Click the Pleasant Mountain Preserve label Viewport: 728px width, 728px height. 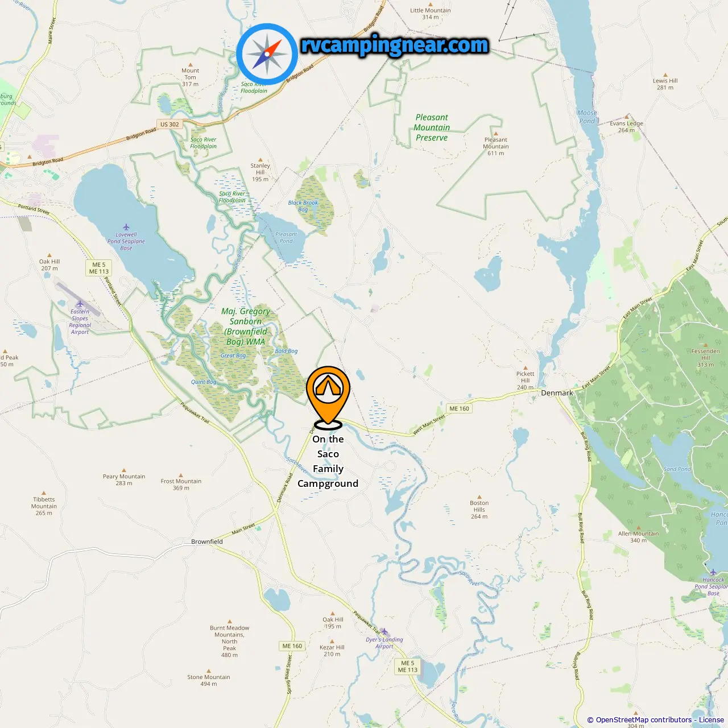pyautogui.click(x=432, y=127)
